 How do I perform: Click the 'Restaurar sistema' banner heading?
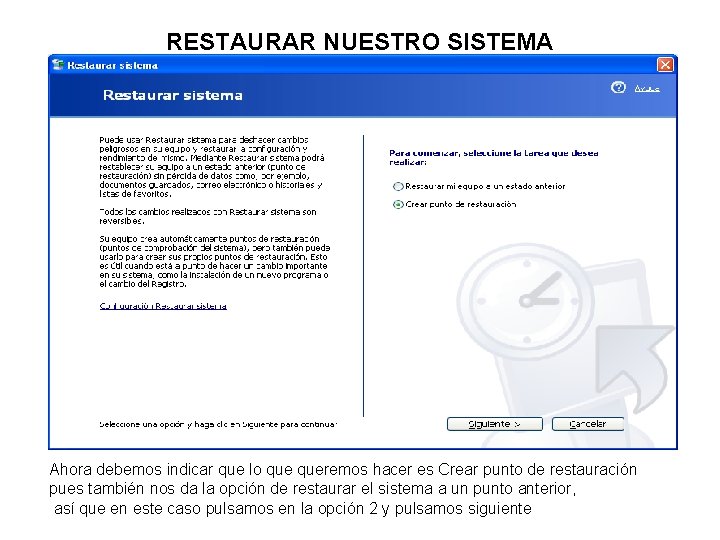(x=173, y=95)
